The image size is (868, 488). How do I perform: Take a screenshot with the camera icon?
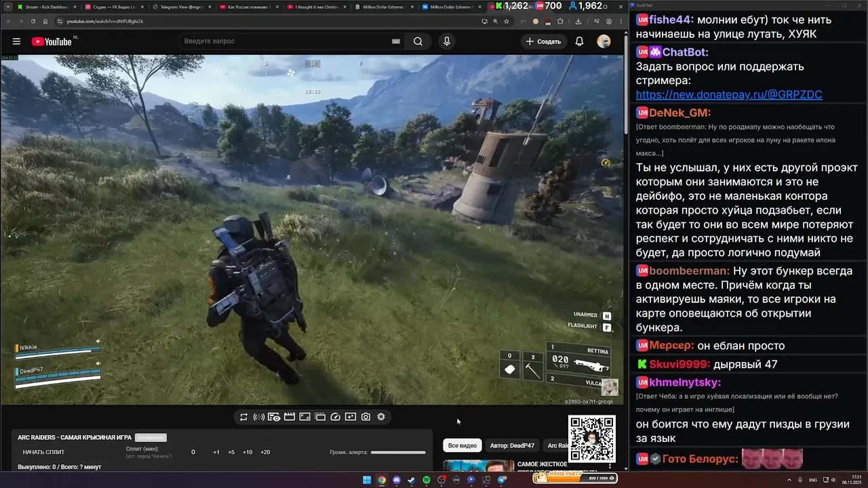(x=366, y=417)
